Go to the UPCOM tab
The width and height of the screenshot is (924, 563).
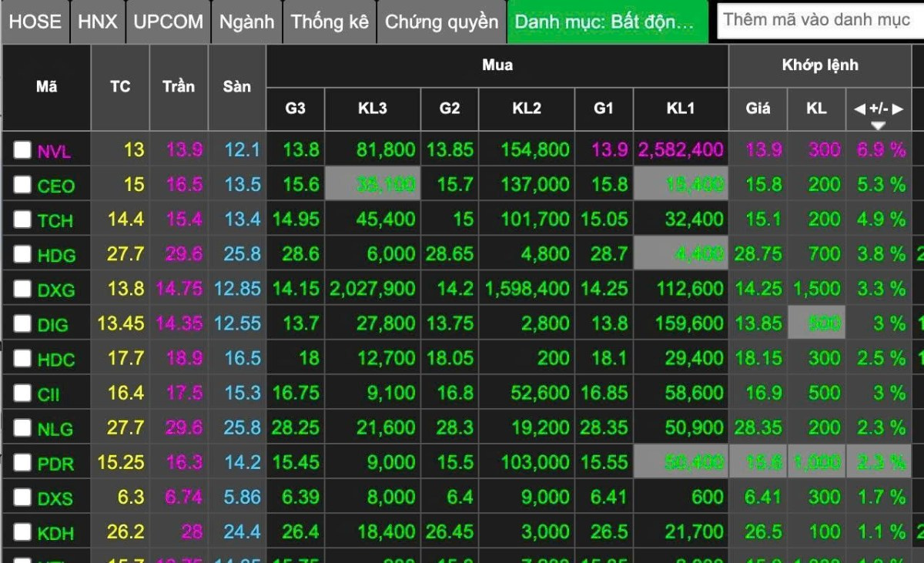(168, 22)
